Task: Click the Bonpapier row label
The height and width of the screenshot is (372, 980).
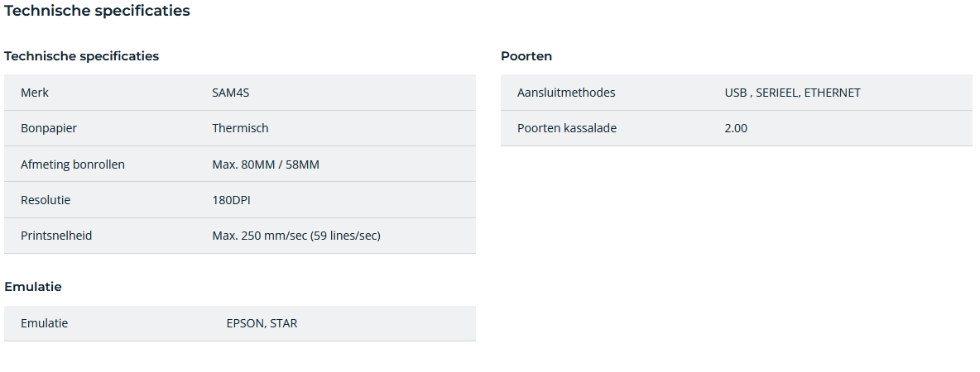Action: click(x=49, y=128)
